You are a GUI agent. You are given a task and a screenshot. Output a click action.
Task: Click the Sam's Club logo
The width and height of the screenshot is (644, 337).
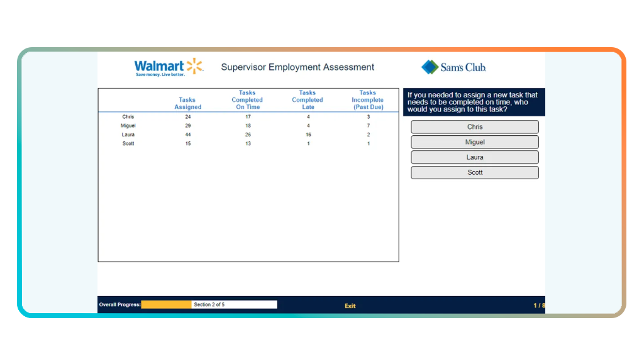coord(453,67)
